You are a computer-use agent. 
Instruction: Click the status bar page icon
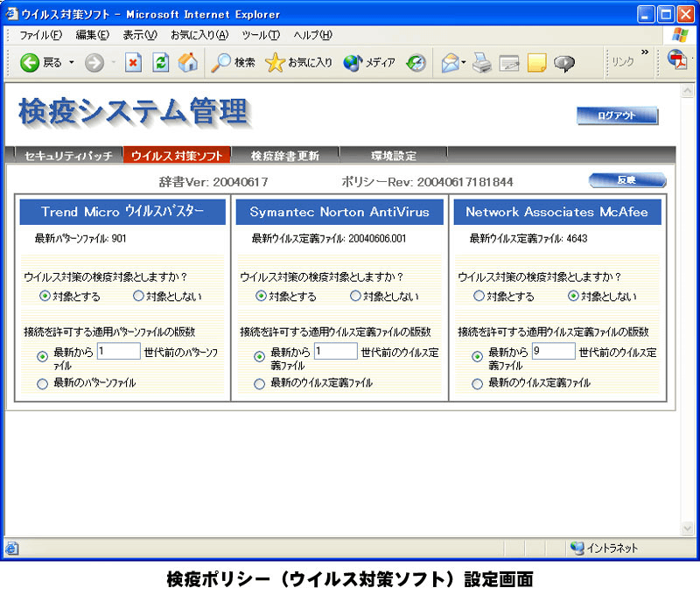coord(11,548)
